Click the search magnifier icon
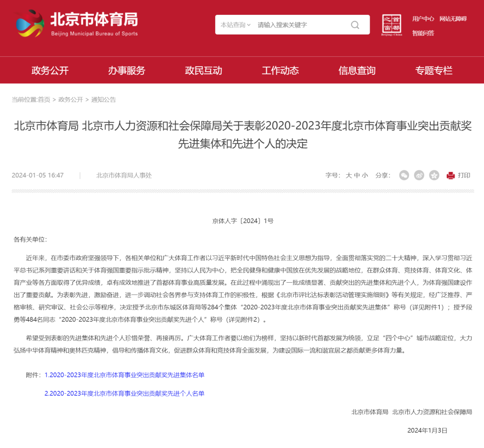Screen dimensions: 484x448 [355, 25]
